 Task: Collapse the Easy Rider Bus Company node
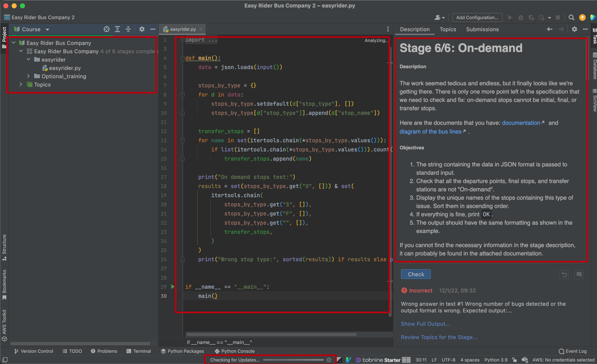point(13,42)
